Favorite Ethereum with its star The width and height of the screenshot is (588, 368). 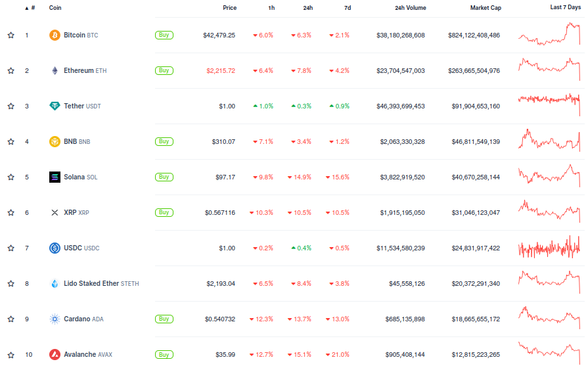pyautogui.click(x=11, y=70)
